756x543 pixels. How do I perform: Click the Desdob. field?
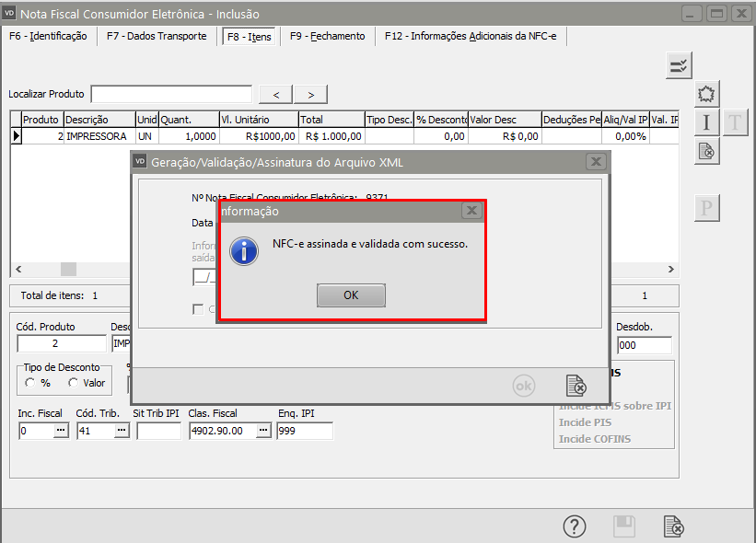[x=645, y=345]
